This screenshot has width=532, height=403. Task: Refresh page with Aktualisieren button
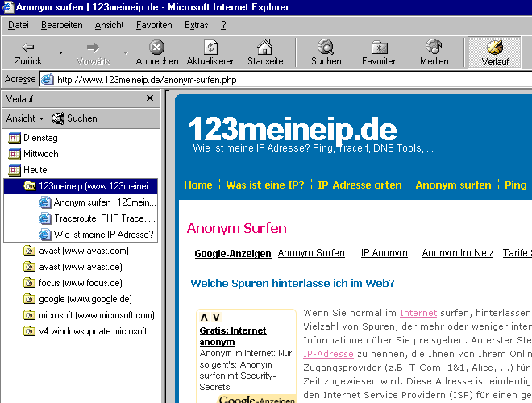point(211,52)
